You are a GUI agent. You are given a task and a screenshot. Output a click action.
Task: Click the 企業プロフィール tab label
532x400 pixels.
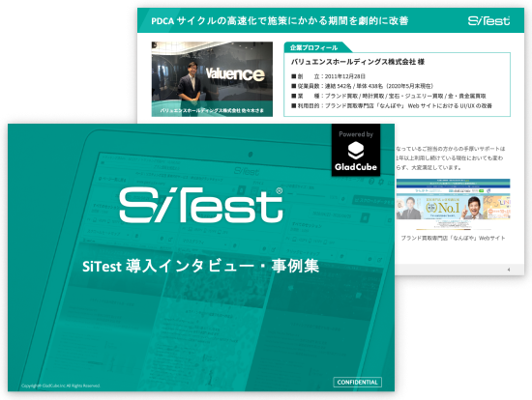pos(313,47)
